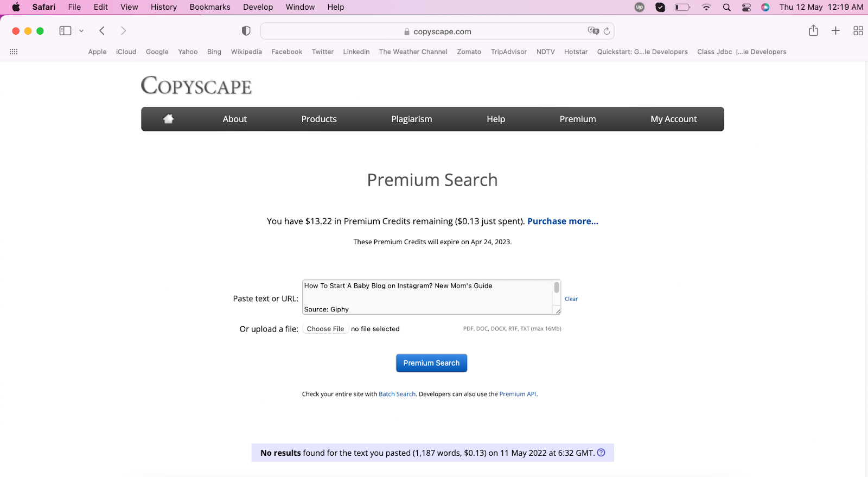Click the translate page icon in address bar
The width and height of the screenshot is (868, 477).
click(593, 31)
